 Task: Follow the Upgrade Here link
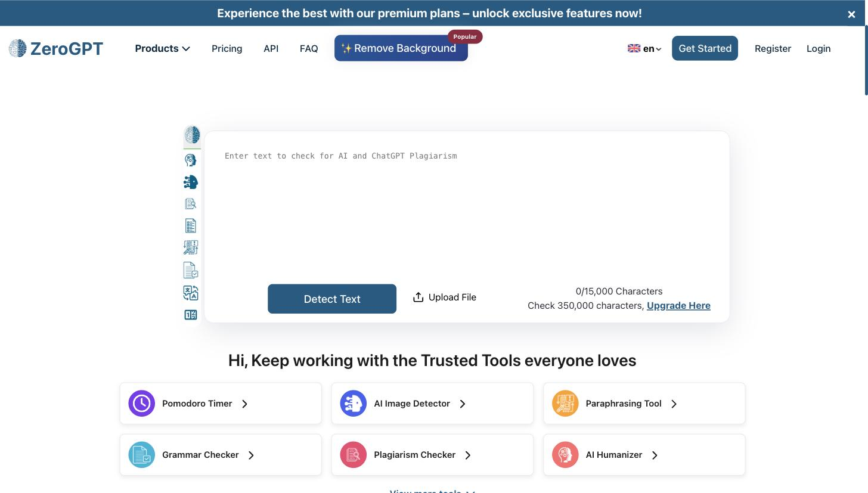click(678, 305)
